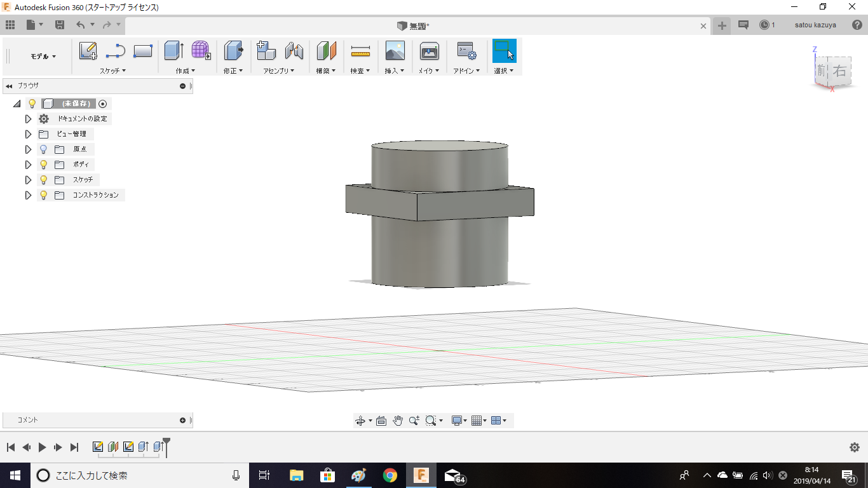Open the Insert image icon
Screen dimensions: 868x488
(x=395, y=51)
